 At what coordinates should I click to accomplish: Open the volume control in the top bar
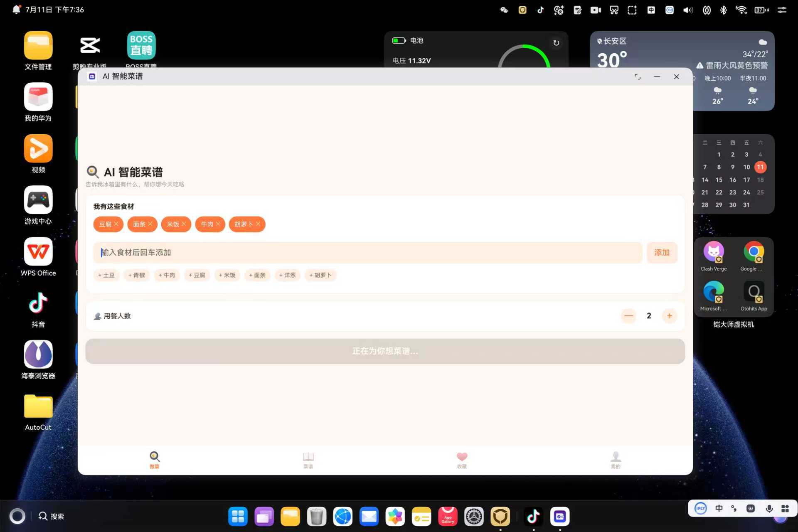point(688,10)
